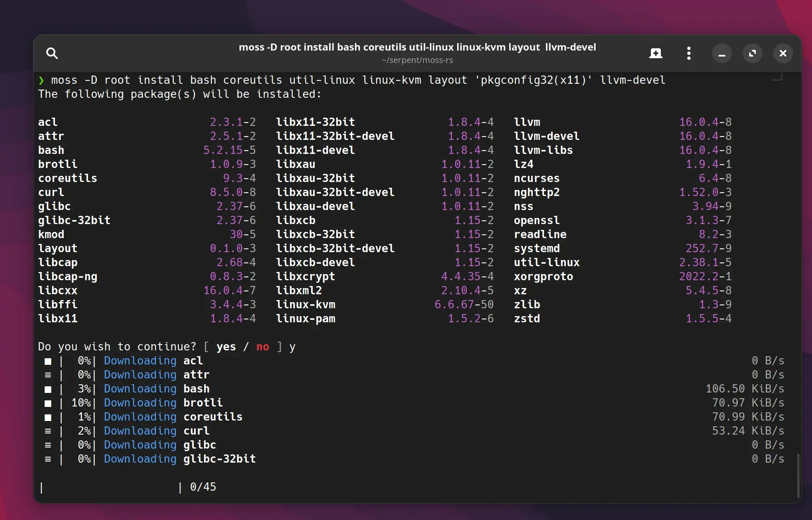Click the window title text
Viewport: 812px width, 520px height.
417,47
